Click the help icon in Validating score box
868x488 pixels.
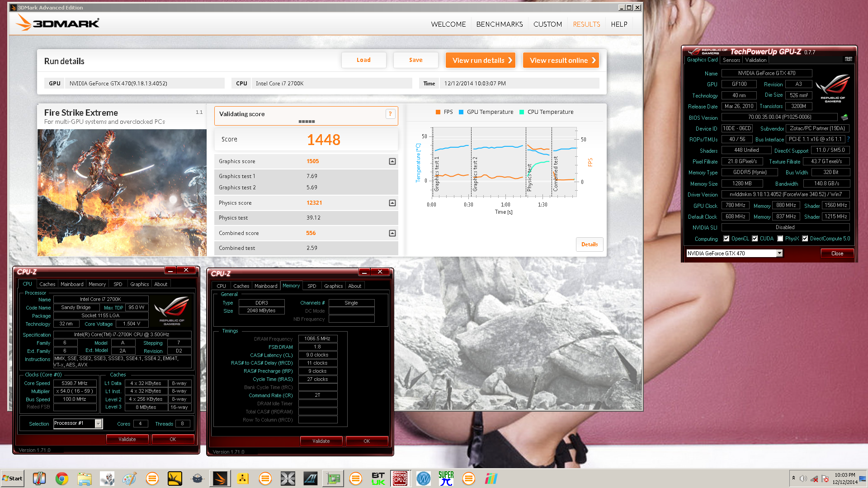(390, 114)
